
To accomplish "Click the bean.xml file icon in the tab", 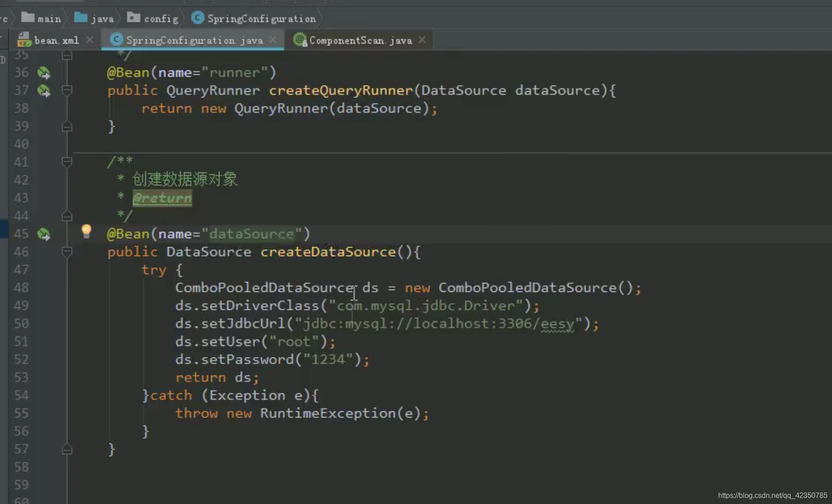I will (24, 40).
